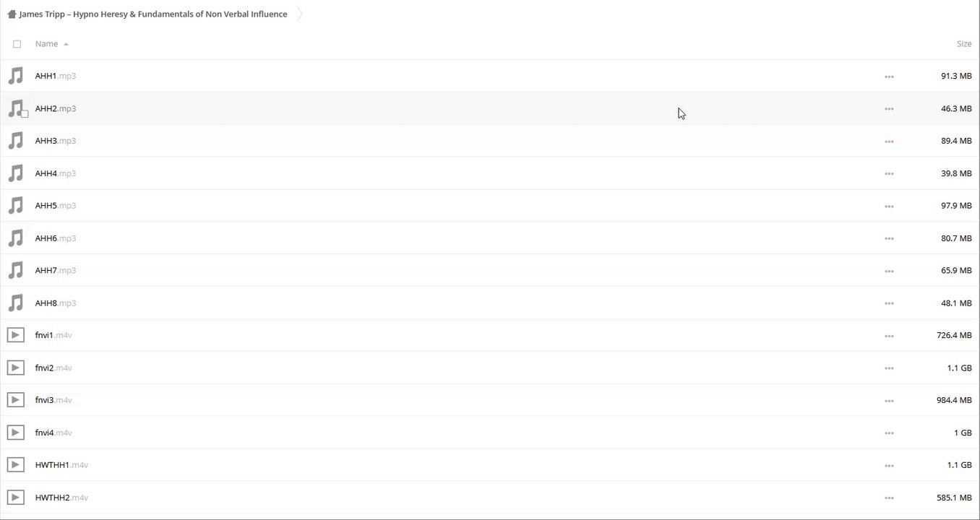Open more options for AHH3.mp3
The height and width of the screenshot is (520, 980).
[x=889, y=142]
